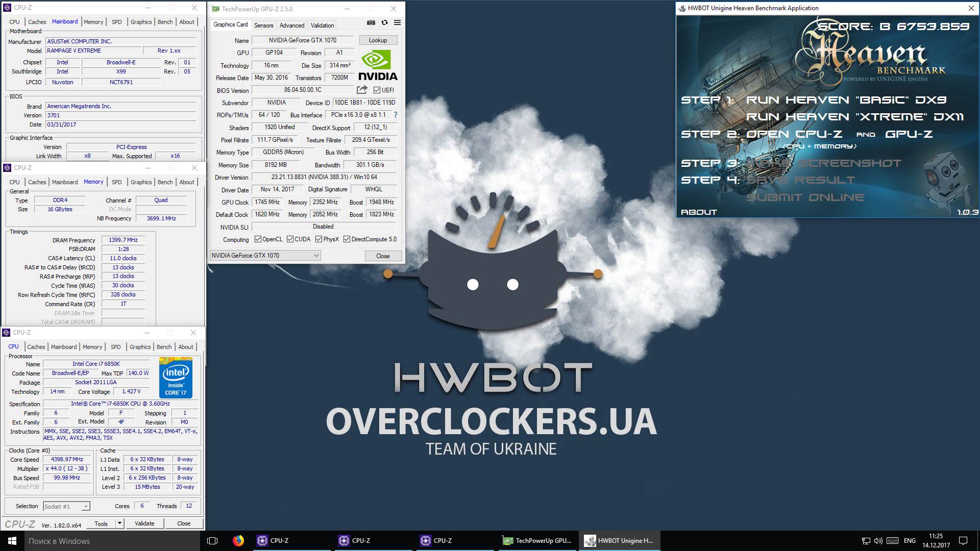Click CPU-Z Memory window title icon
Image resolution: width=980 pixels, height=551 pixels.
(x=7, y=168)
